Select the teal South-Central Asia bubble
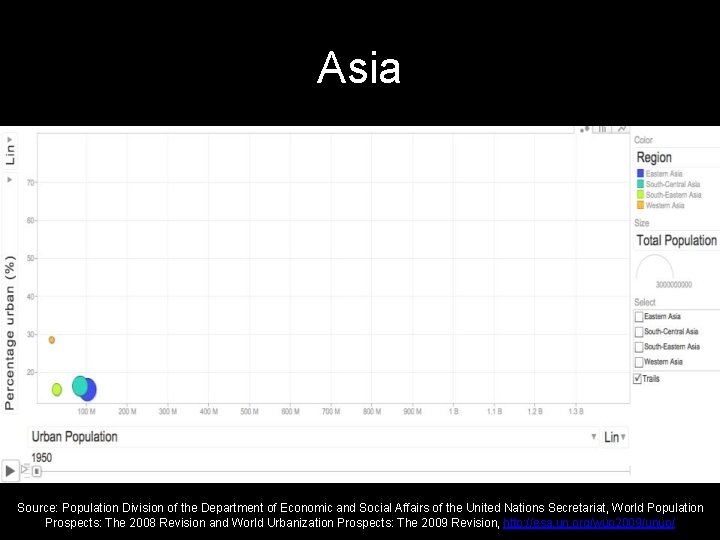Viewport: 720px width, 540px height. [x=79, y=386]
